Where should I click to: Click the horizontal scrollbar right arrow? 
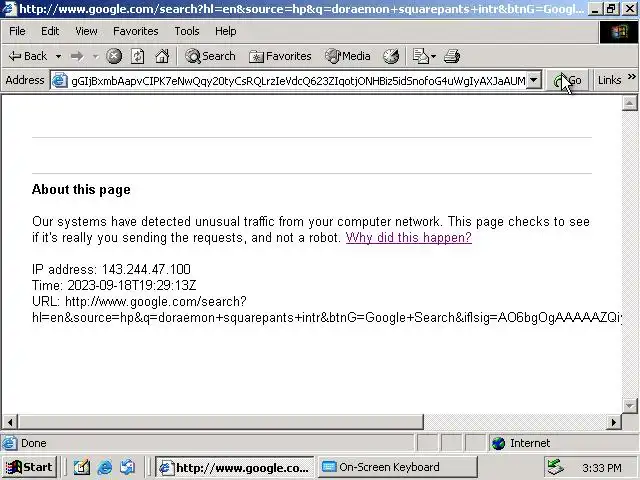pos(613,422)
